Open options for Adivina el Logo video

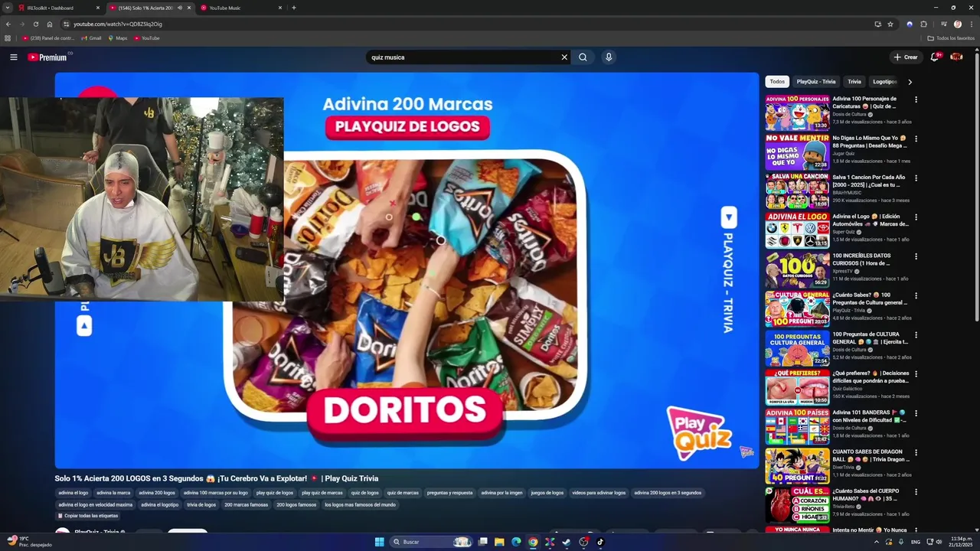(x=916, y=217)
